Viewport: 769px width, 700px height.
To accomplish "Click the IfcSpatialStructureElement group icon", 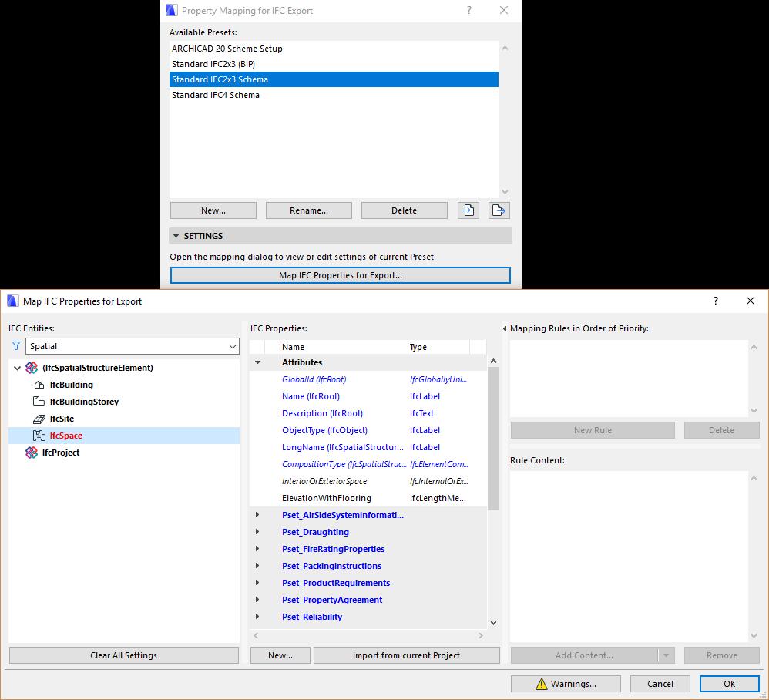I will pyautogui.click(x=32, y=368).
